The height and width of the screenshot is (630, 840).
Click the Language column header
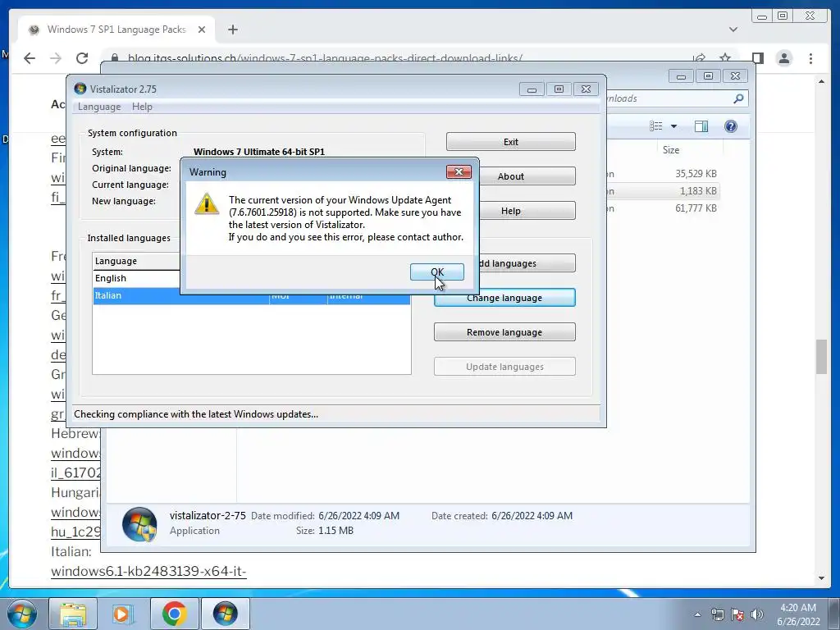(137, 261)
